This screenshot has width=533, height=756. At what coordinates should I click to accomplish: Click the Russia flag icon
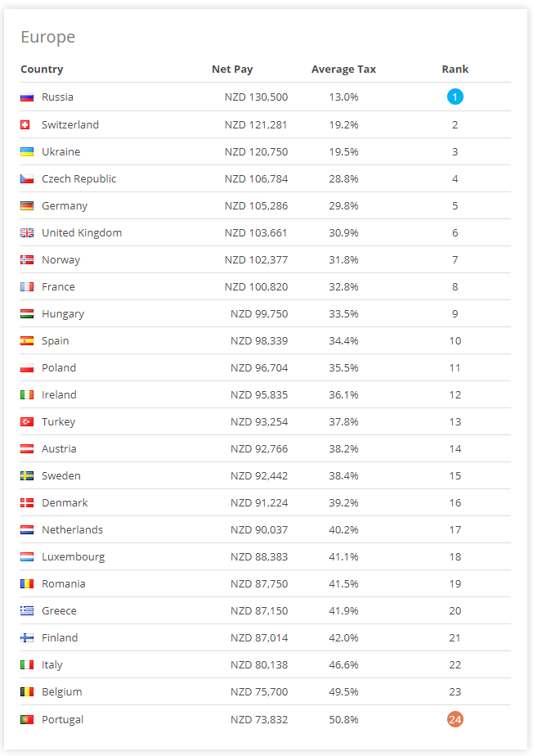click(x=27, y=97)
